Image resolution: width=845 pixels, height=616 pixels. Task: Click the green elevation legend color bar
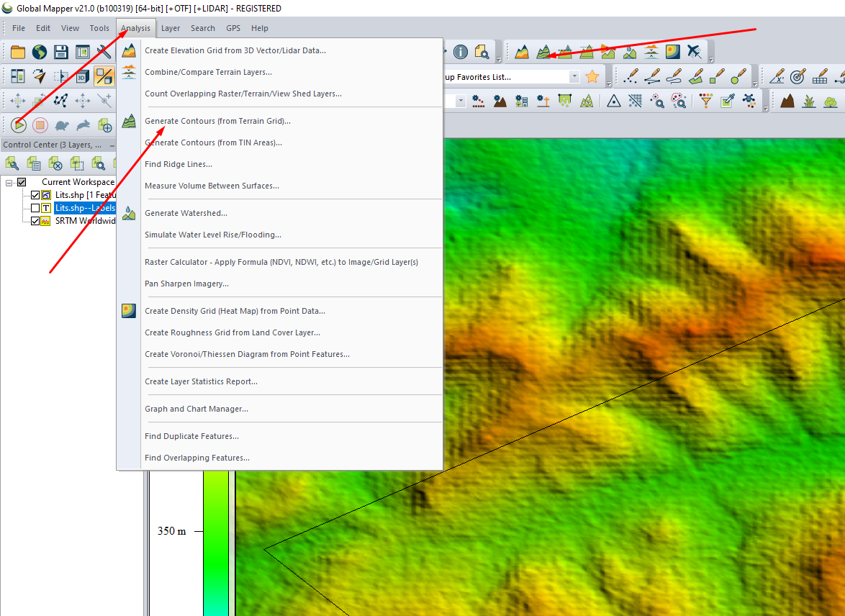(x=216, y=543)
